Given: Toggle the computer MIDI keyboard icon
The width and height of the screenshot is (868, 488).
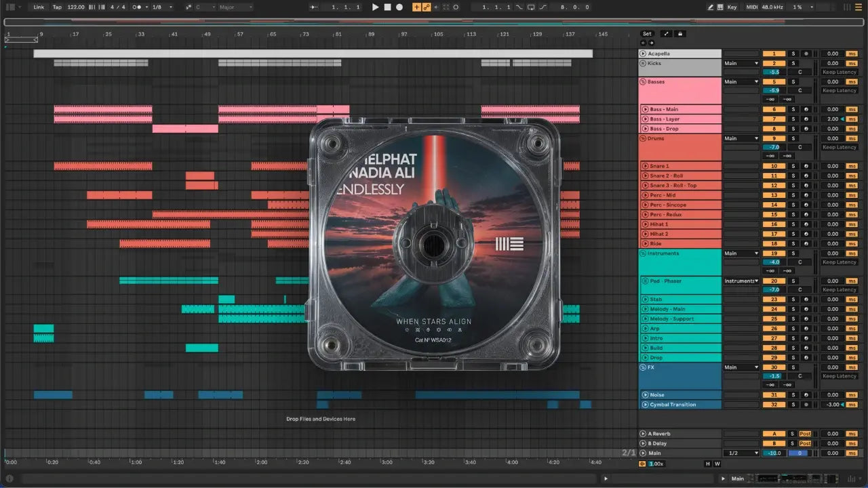Looking at the screenshot, I should (x=720, y=7).
